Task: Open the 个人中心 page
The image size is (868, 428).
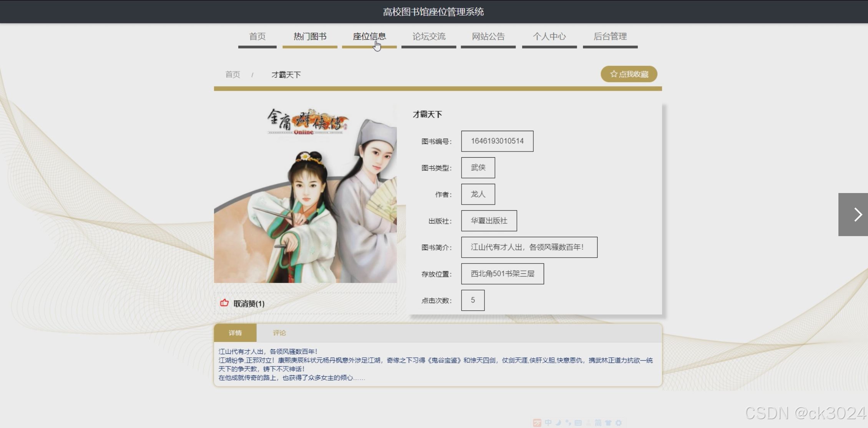Action: 549,37
